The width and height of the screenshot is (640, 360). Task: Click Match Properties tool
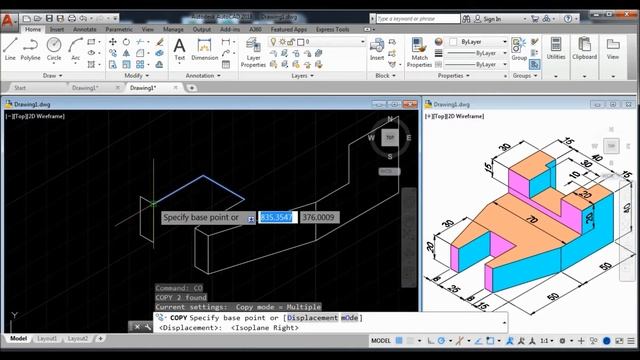click(x=419, y=52)
